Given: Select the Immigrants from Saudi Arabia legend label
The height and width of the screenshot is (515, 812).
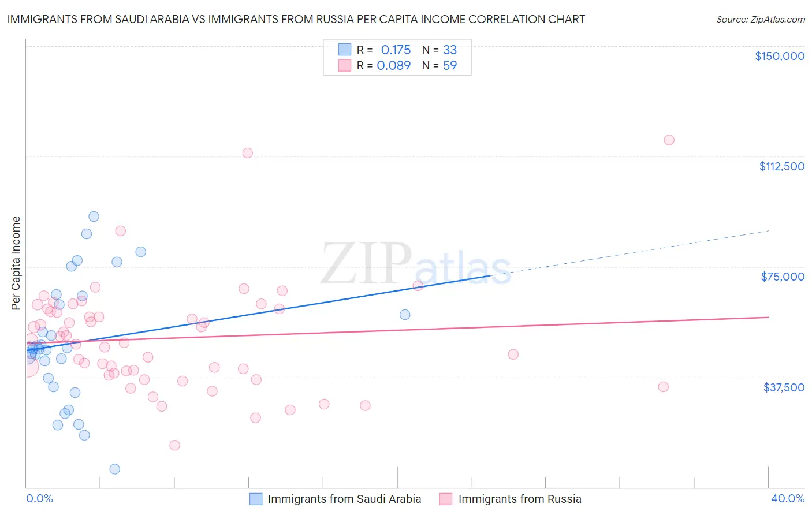Looking at the screenshot, I should (345, 499).
